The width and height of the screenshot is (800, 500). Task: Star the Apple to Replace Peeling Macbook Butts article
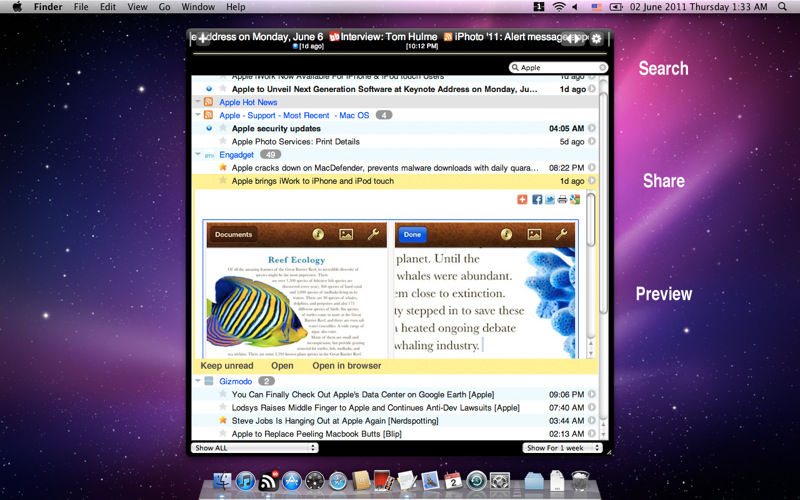coord(222,434)
